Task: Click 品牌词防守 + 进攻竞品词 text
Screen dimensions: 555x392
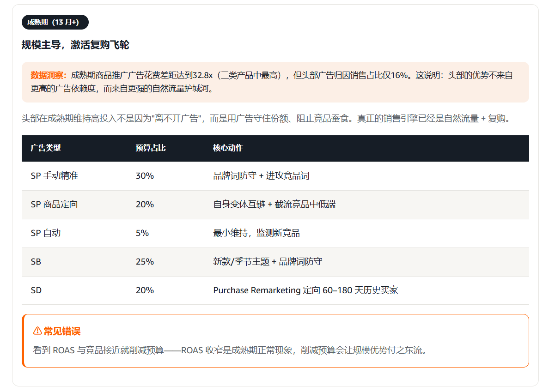Action: point(261,176)
